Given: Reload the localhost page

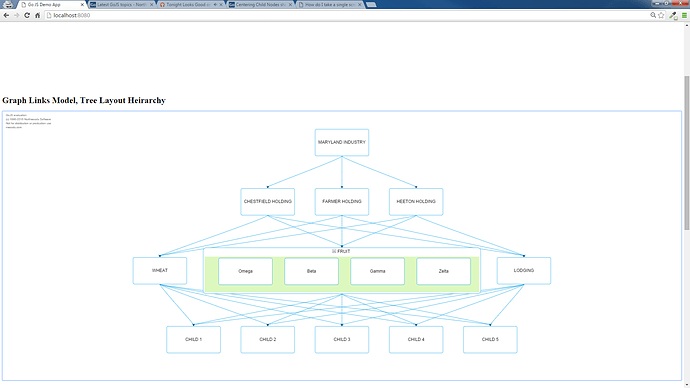Looking at the screenshot, I should pos(27,15).
